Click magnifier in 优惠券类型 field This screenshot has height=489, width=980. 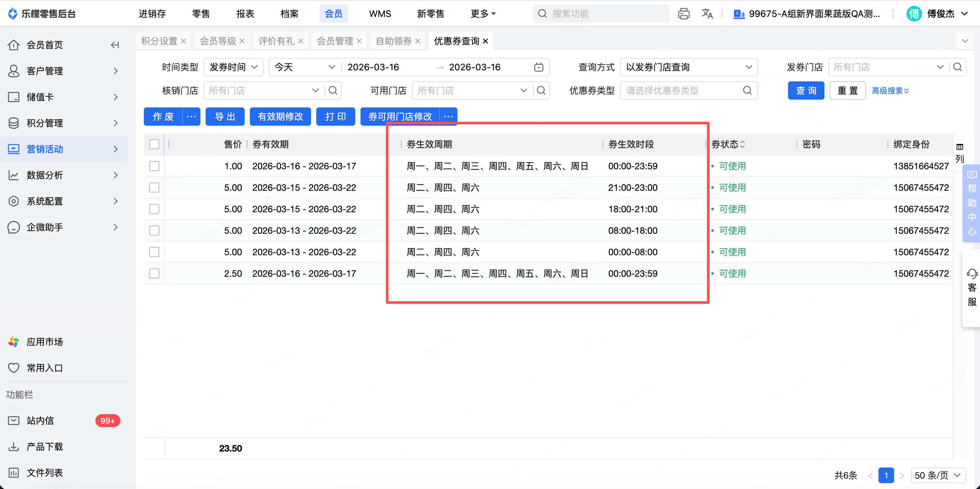click(x=747, y=91)
